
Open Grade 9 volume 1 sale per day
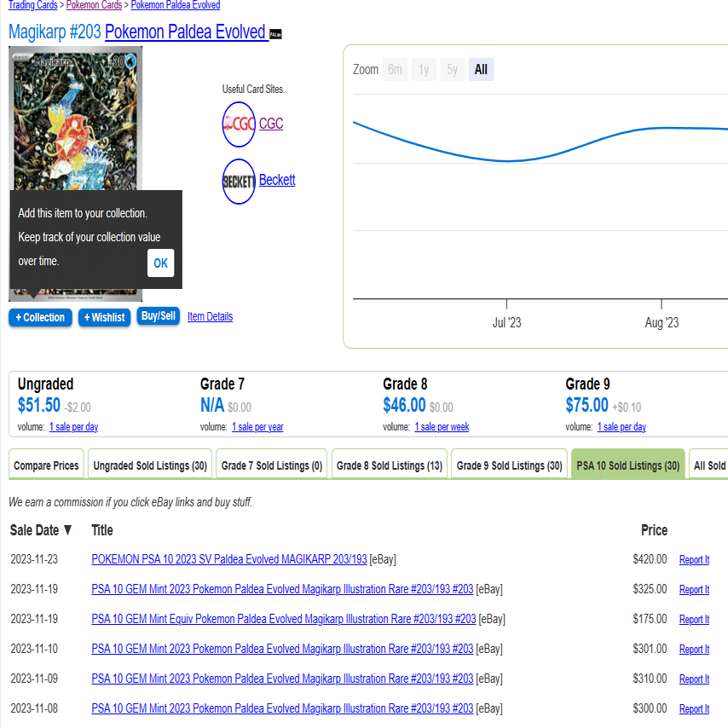tap(621, 427)
